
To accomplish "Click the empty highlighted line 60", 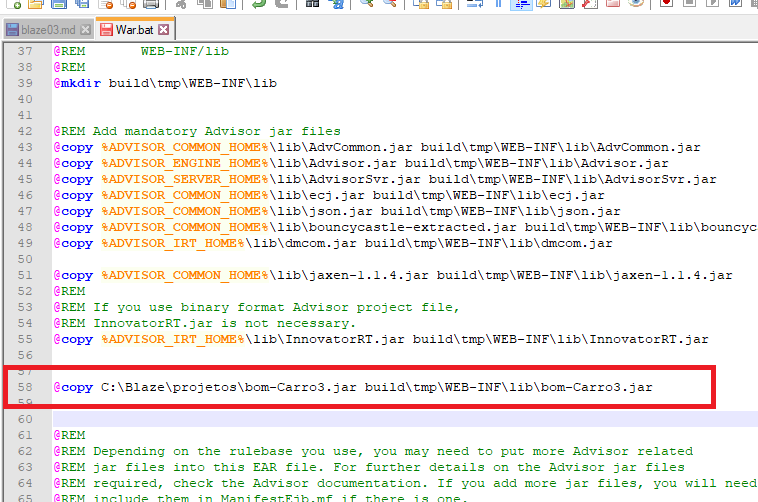I will click(405, 419).
